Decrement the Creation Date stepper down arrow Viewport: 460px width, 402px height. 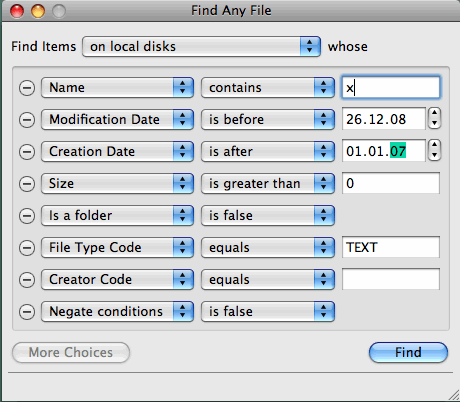point(434,155)
